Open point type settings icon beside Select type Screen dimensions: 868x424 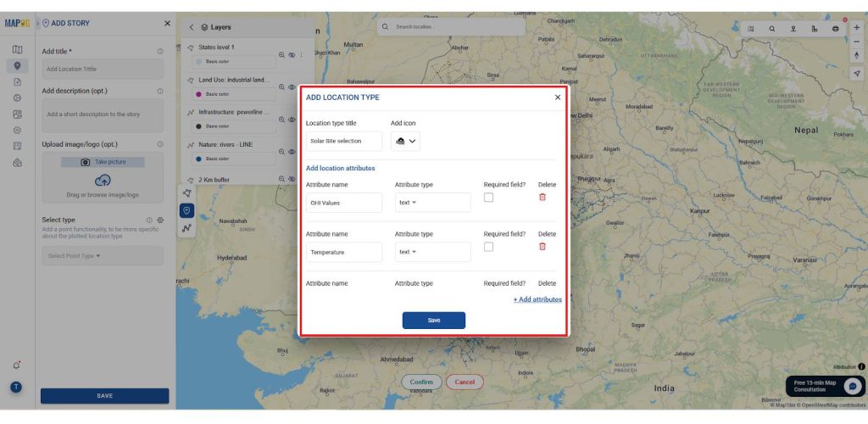pos(160,220)
